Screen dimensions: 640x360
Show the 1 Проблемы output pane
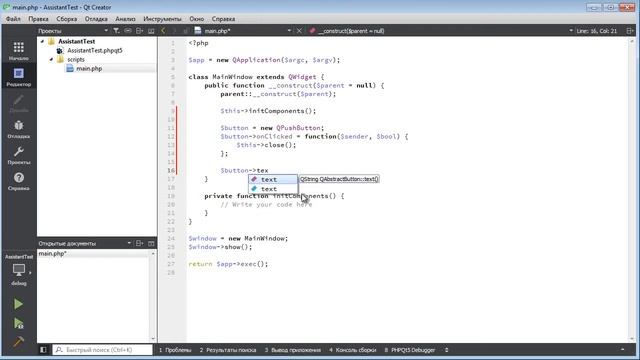pos(175,350)
